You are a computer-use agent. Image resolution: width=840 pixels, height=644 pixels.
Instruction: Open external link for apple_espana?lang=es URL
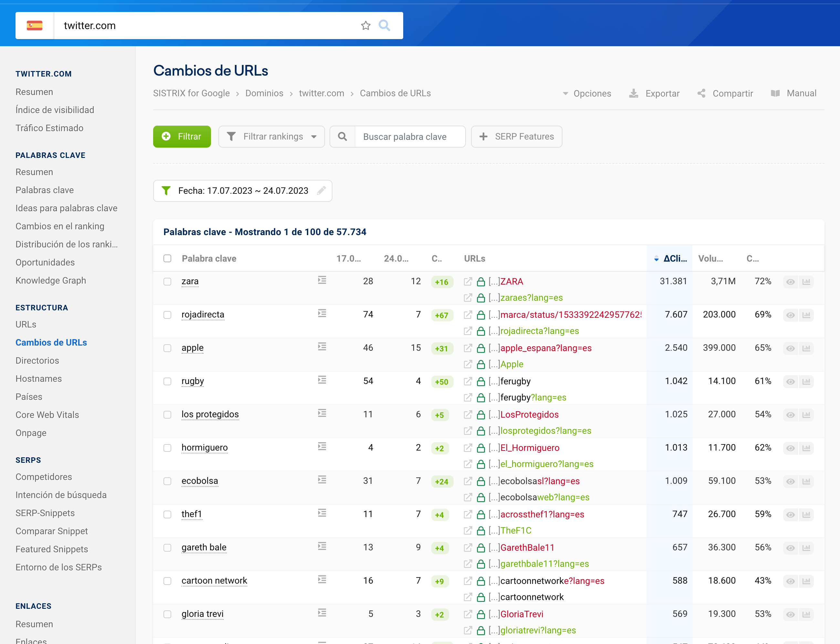468,348
